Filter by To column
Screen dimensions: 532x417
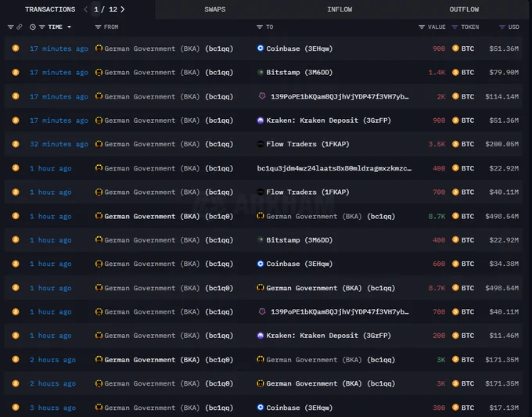[260, 27]
